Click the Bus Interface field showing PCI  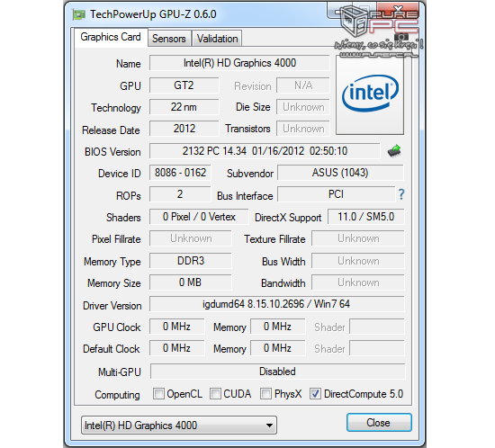337,194
